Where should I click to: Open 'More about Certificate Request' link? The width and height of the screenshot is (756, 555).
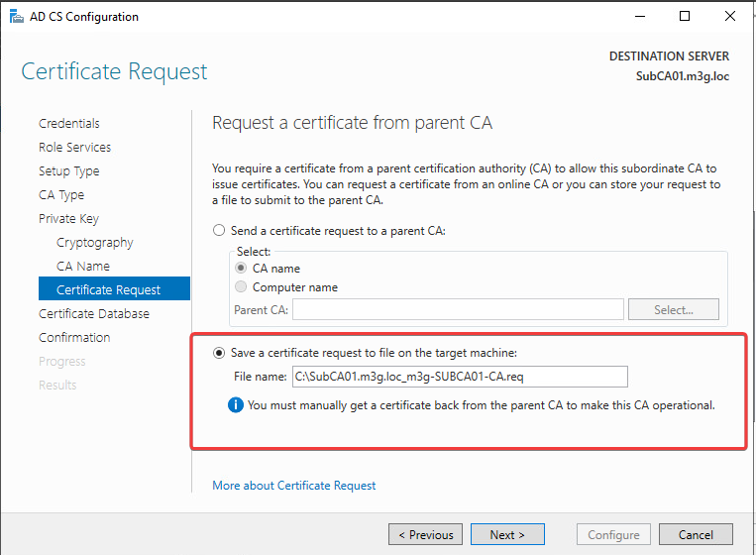point(294,486)
